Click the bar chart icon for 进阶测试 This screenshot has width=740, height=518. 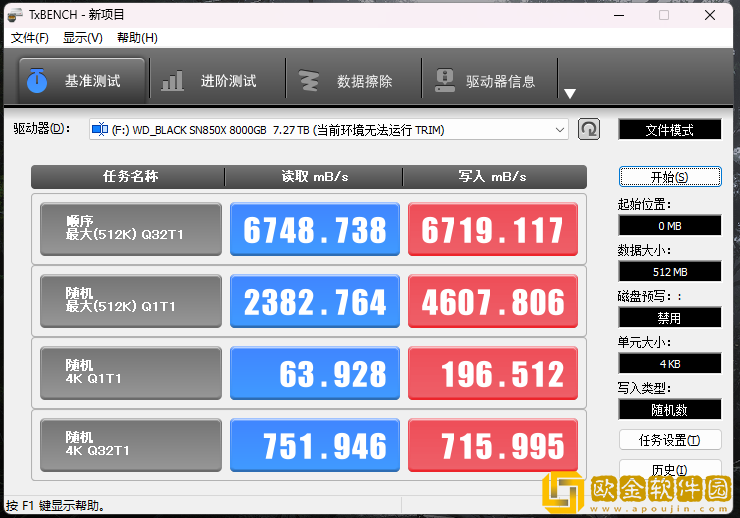[172, 81]
